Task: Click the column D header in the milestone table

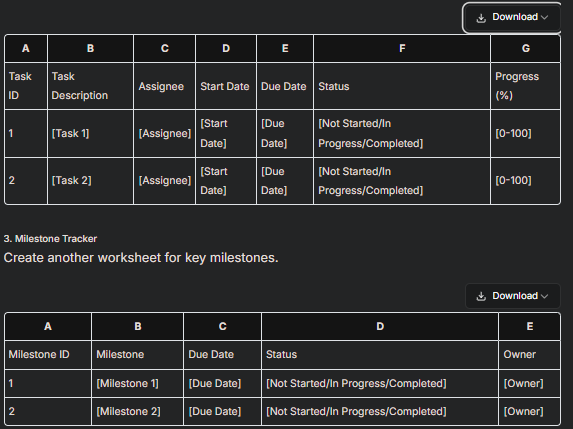Action: pyautogui.click(x=380, y=326)
